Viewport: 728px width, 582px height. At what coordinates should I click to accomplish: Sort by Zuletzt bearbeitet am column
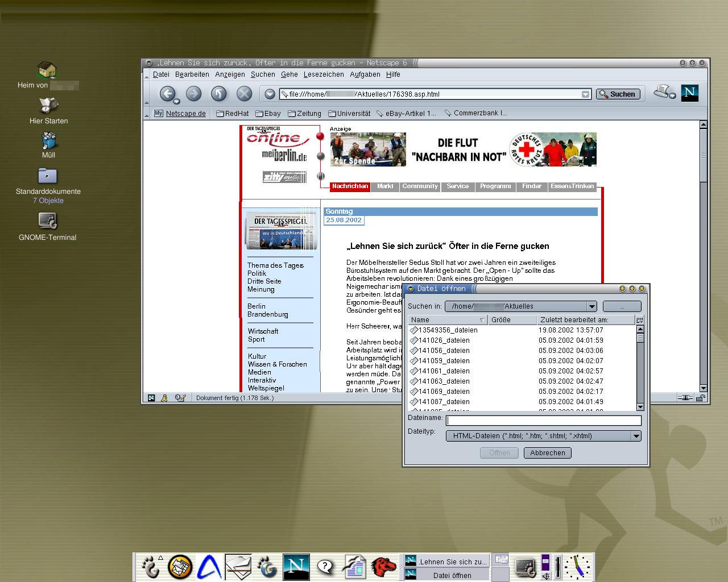[x=585, y=320]
